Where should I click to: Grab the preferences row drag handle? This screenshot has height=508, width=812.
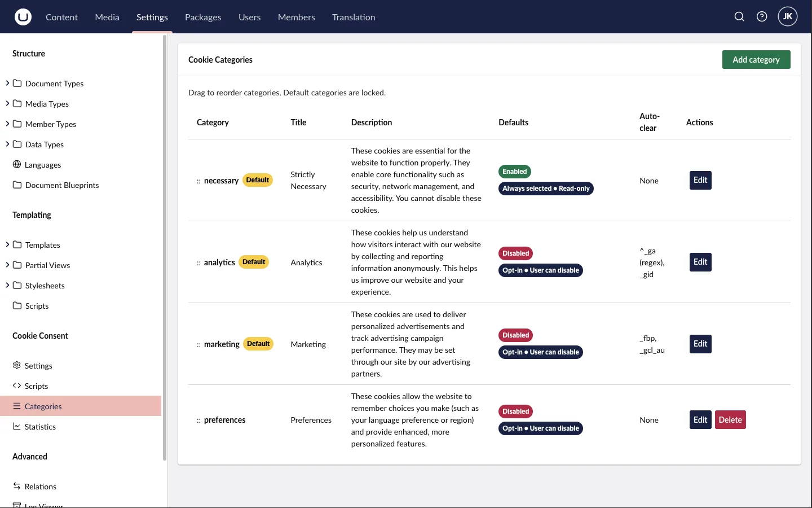click(198, 421)
